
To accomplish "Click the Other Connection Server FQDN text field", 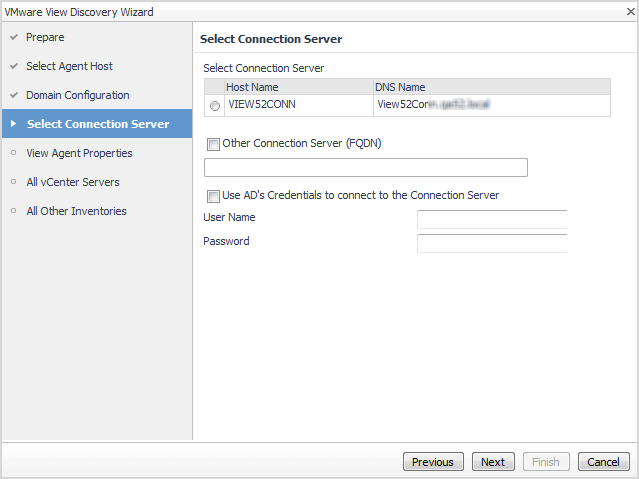I will tap(365, 167).
